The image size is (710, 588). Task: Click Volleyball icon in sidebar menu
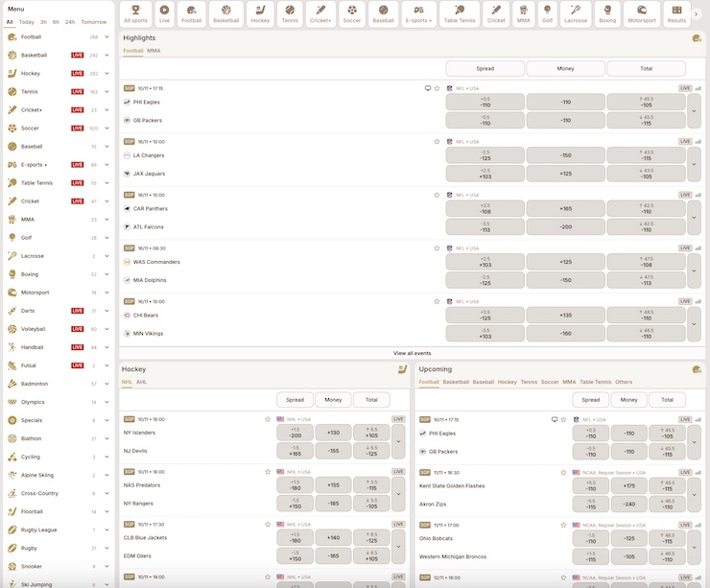[12, 329]
